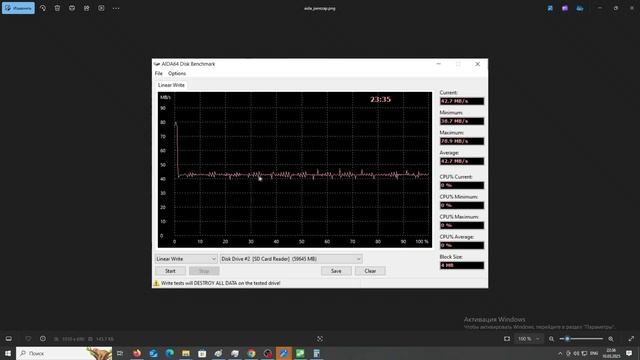Zoom in with the plus magnifier icon

(611, 339)
